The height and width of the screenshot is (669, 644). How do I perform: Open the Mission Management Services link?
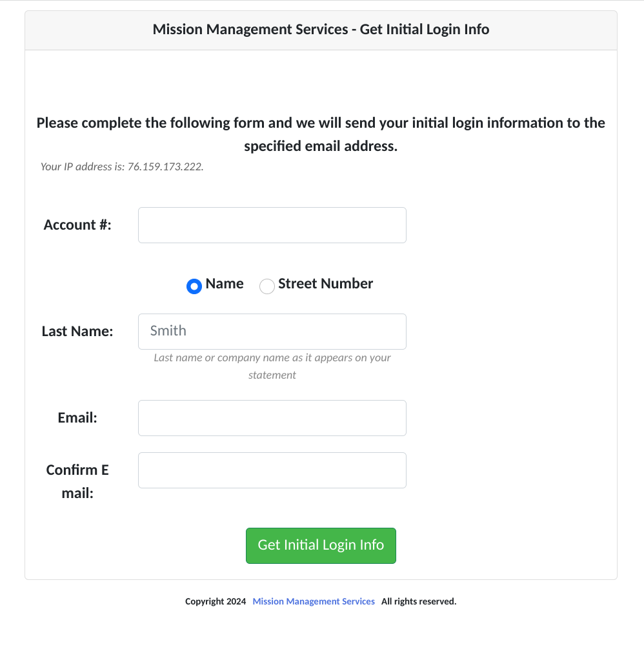coord(314,601)
